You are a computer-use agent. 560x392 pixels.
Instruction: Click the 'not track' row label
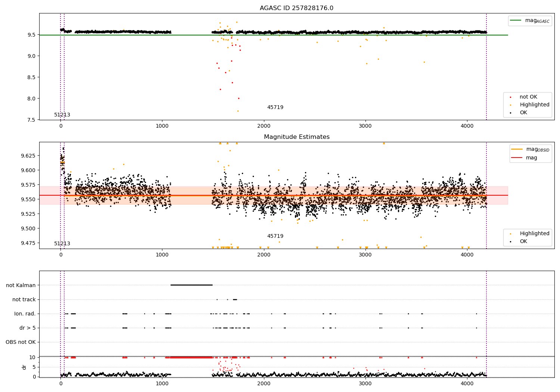24,299
